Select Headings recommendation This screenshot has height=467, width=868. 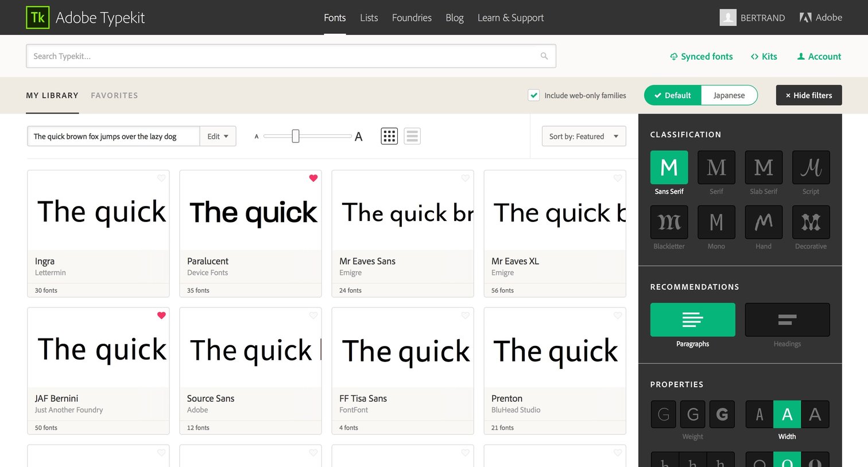coord(787,320)
